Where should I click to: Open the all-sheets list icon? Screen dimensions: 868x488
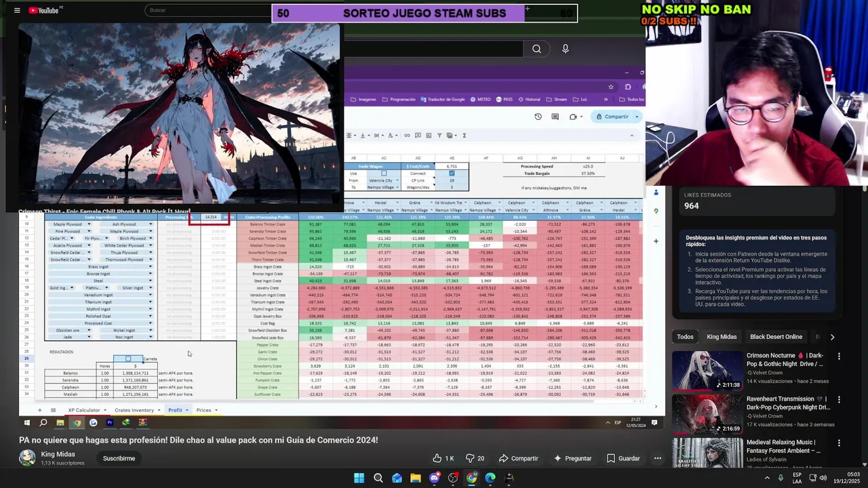pyautogui.click(x=53, y=410)
